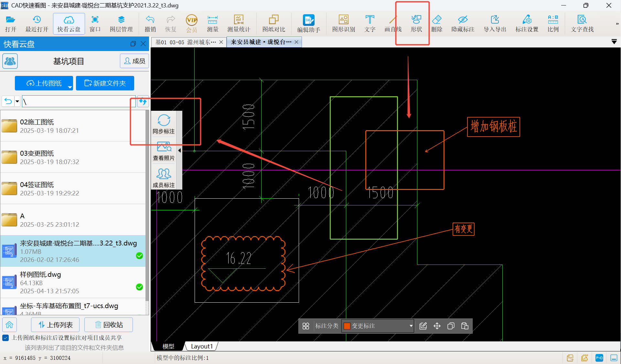The height and width of the screenshot is (364, 621).
Task: Click the 新建文件夹 button
Action: [x=105, y=83]
